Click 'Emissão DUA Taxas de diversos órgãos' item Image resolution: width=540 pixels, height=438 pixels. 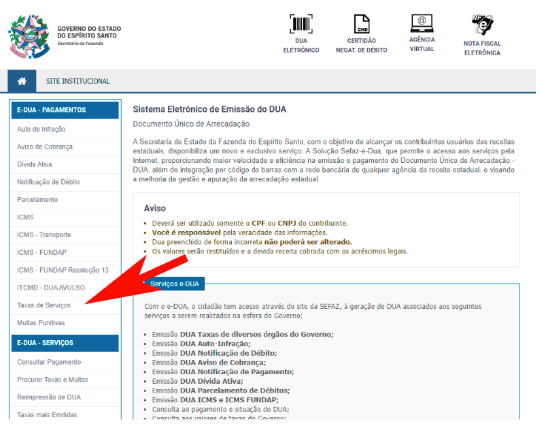243,334
